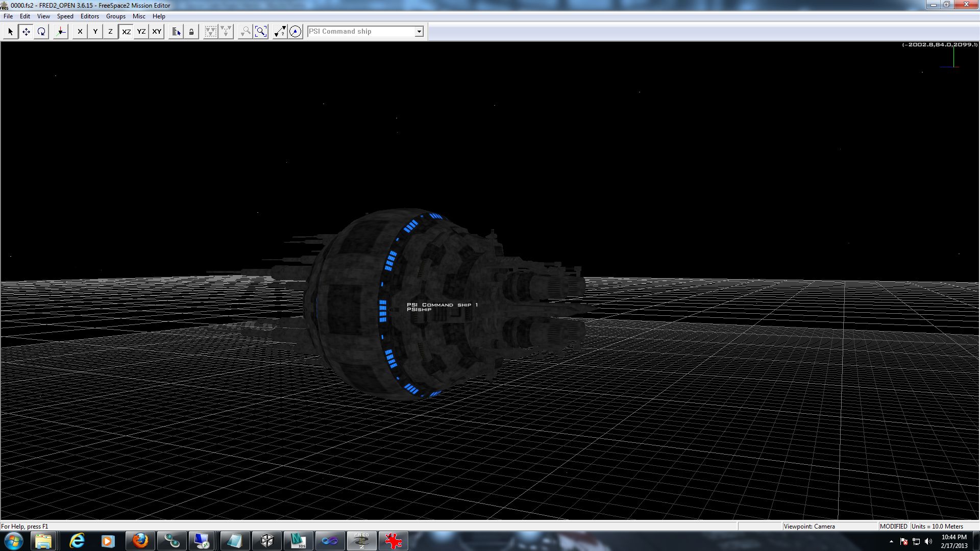Open Firefox from the taskbar
980x551 pixels.
(140, 541)
